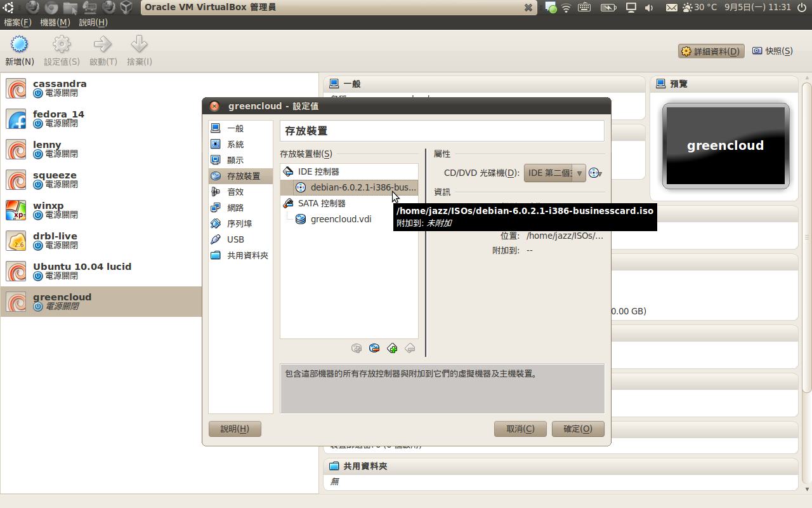Click the 預覽 preview section header
The image size is (812, 508).
(724, 84)
